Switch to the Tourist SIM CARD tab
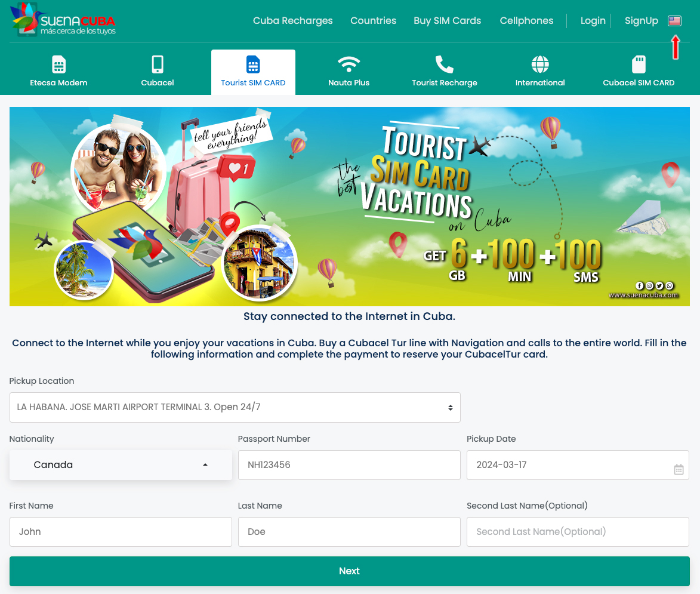Image resolution: width=700 pixels, height=594 pixels. pos(253,72)
